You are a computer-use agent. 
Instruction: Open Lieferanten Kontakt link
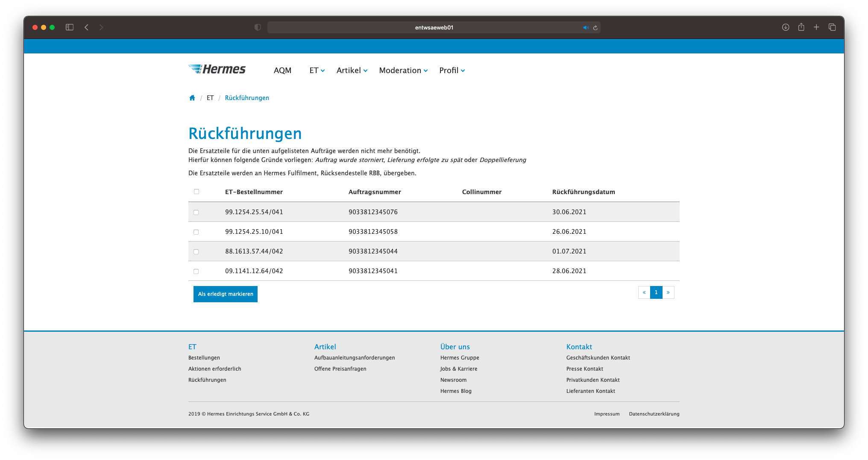point(591,391)
